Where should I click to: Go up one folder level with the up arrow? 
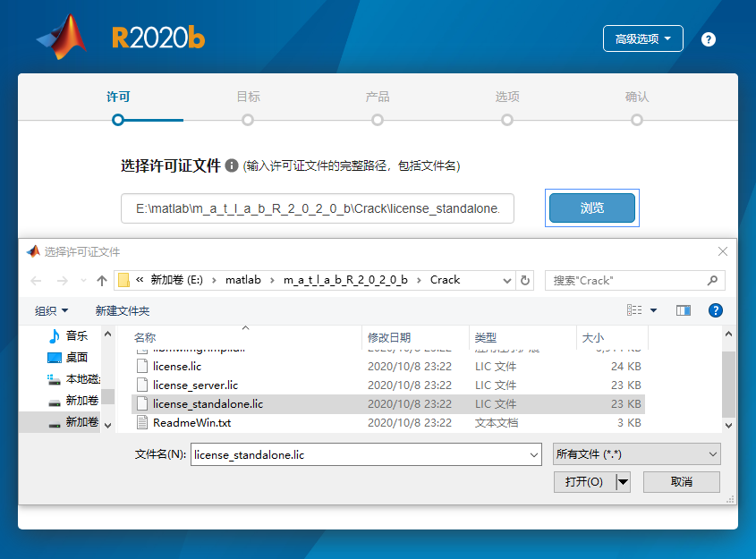tap(102, 280)
